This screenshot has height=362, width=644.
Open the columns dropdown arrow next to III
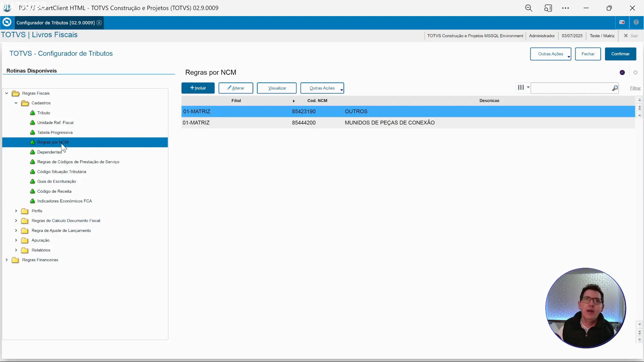coord(528,88)
